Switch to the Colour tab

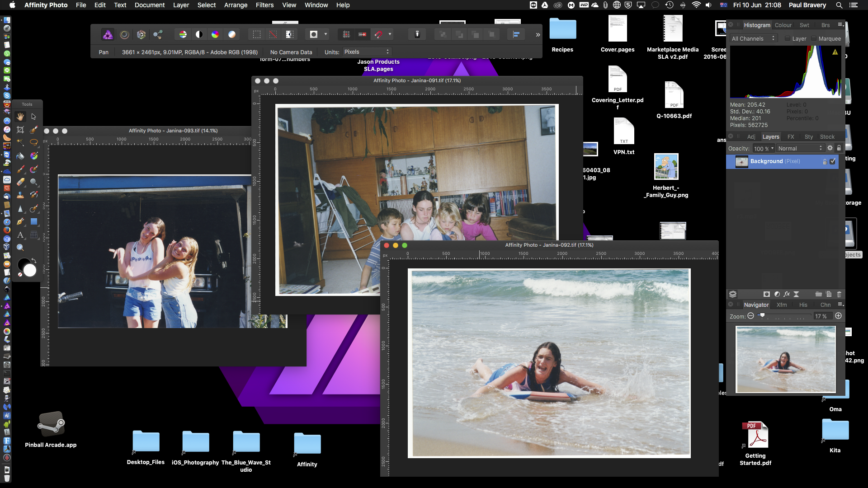pos(783,25)
